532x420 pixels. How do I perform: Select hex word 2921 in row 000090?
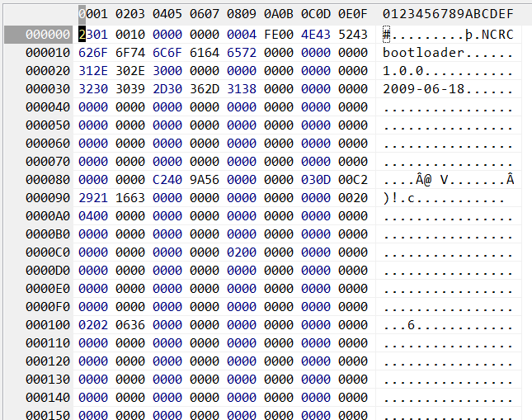point(93,198)
